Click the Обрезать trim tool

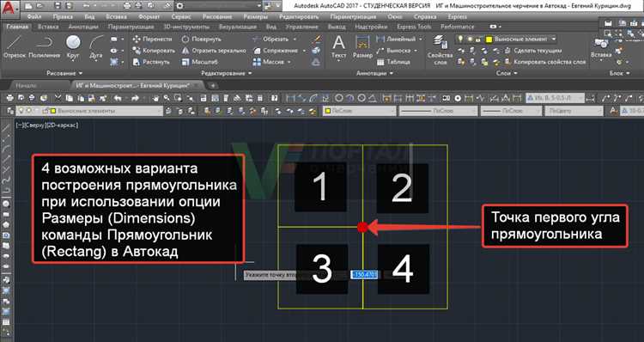[270, 39]
